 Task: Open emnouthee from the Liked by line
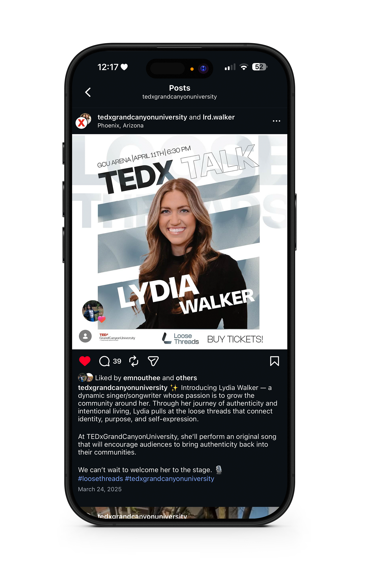[x=142, y=378]
